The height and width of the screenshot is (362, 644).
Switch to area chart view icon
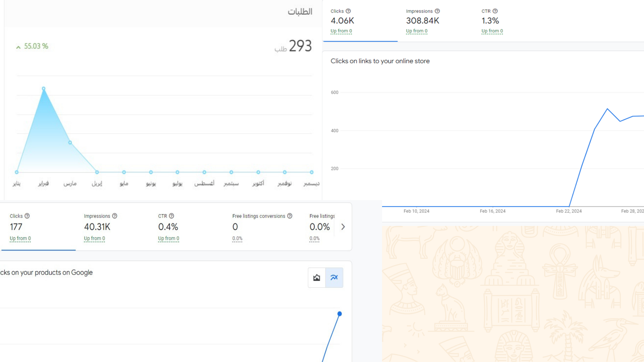pos(317,278)
